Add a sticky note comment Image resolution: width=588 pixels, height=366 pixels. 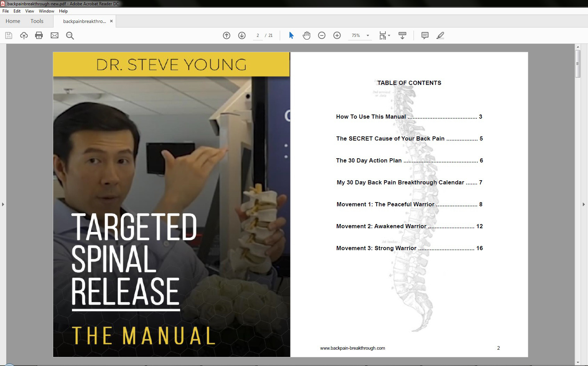click(425, 35)
